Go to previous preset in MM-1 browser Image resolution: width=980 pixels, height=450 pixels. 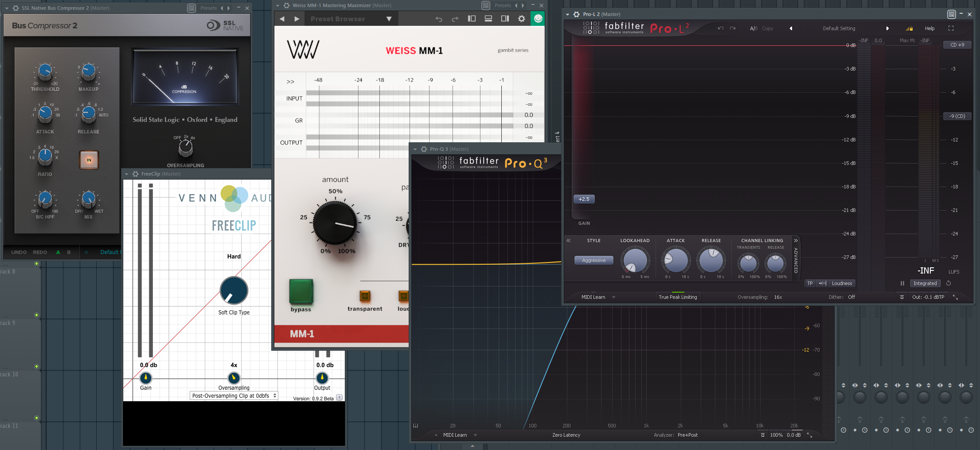coord(282,19)
